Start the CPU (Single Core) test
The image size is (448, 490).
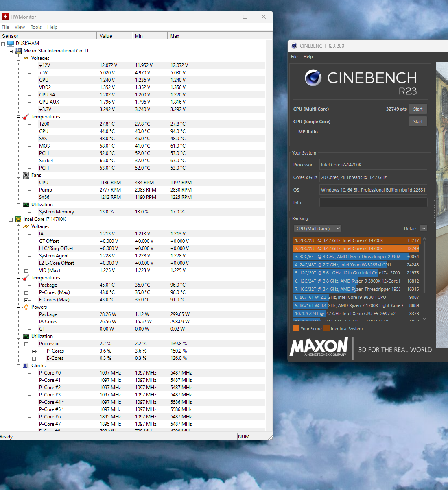pyautogui.click(x=418, y=122)
